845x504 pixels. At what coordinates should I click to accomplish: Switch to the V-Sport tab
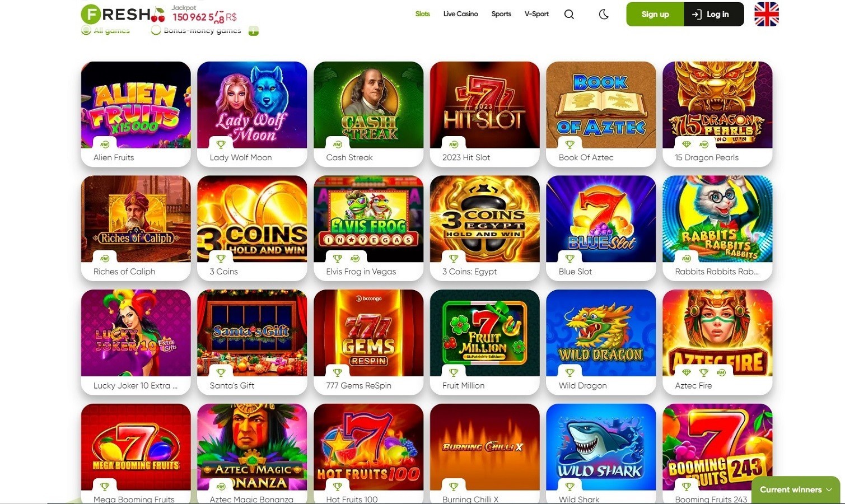(x=536, y=14)
